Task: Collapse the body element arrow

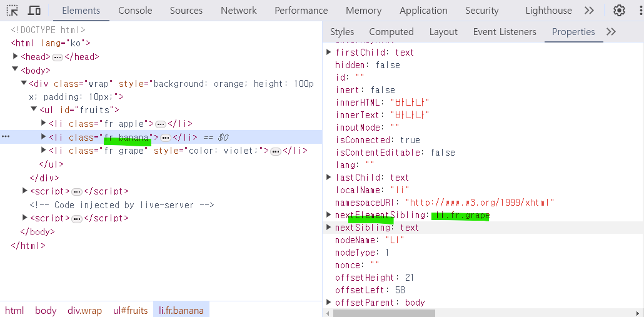Action: (15, 70)
